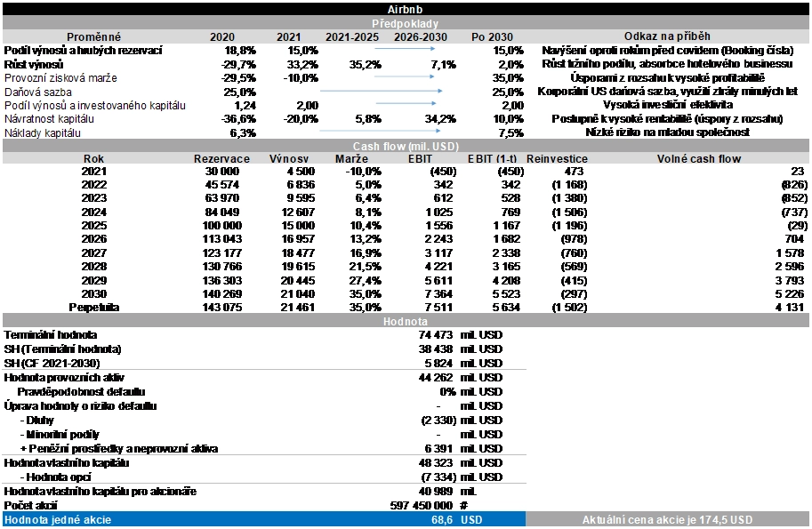Select the Hodnota provozních aktiv label
Image resolution: width=812 pixels, height=529 pixels.
[64, 378]
